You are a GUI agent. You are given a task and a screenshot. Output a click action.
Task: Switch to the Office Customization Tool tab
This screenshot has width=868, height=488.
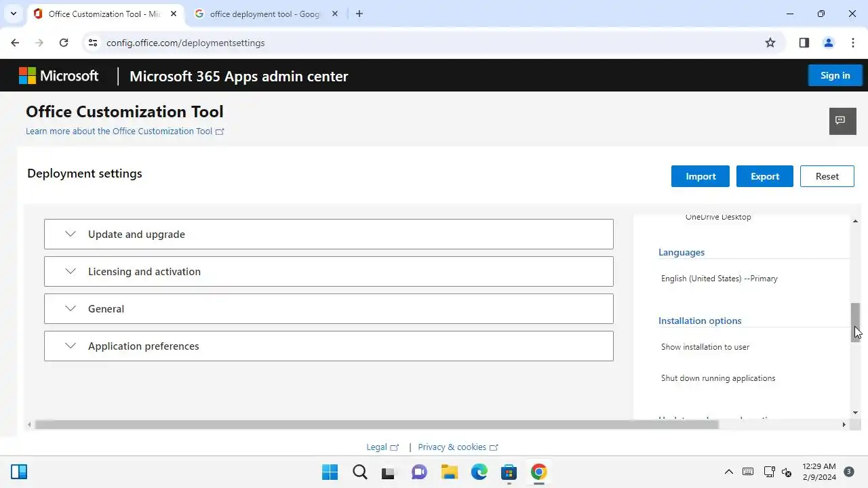(x=105, y=14)
